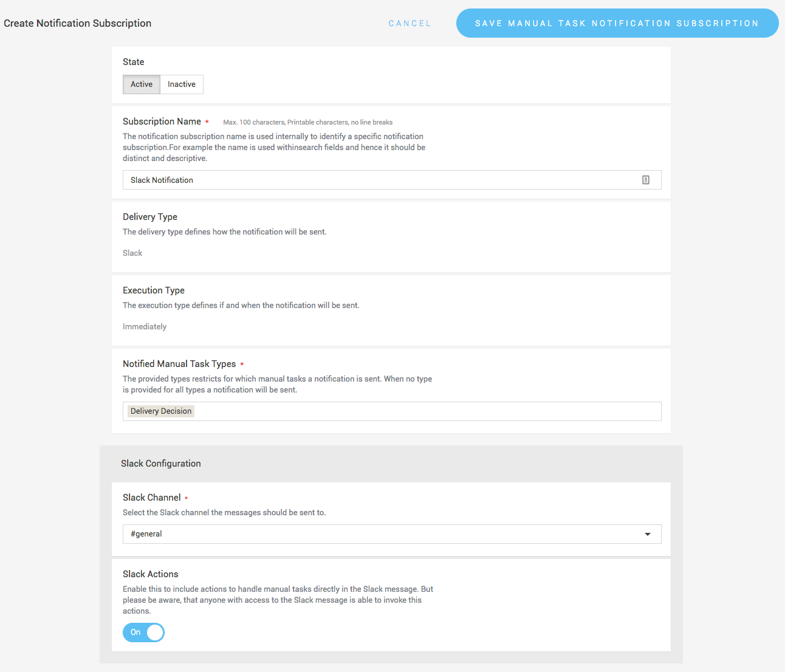Click the contact icon inside Subscription Name field
This screenshot has height=672, width=785.
(x=646, y=180)
